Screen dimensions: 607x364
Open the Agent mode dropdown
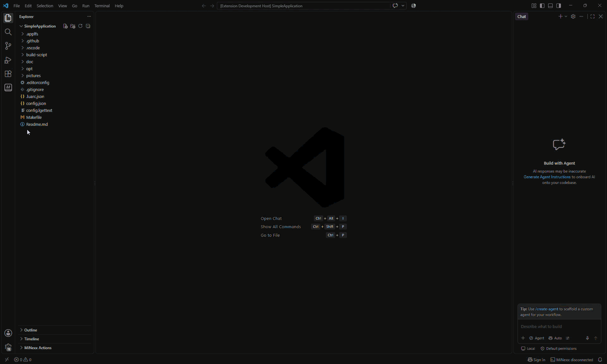[x=537, y=338]
